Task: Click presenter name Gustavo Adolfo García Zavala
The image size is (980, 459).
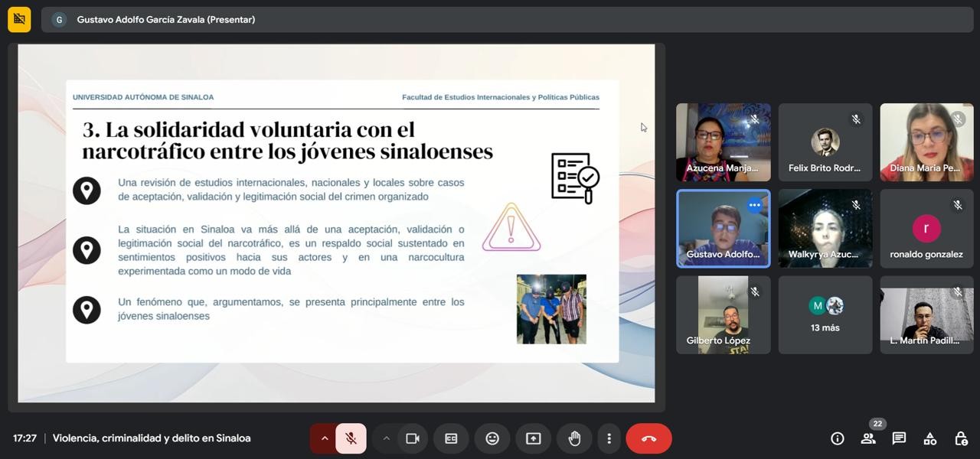Action: [166, 20]
